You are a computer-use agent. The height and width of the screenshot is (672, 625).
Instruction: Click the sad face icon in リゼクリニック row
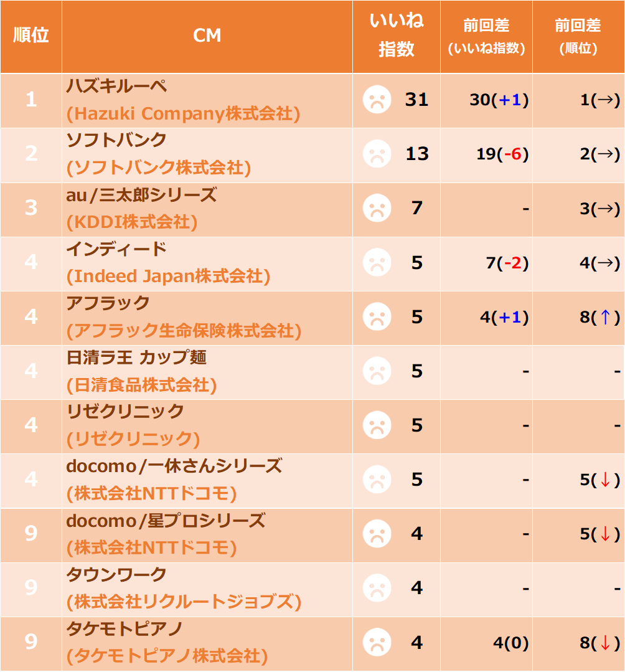pyautogui.click(x=377, y=425)
